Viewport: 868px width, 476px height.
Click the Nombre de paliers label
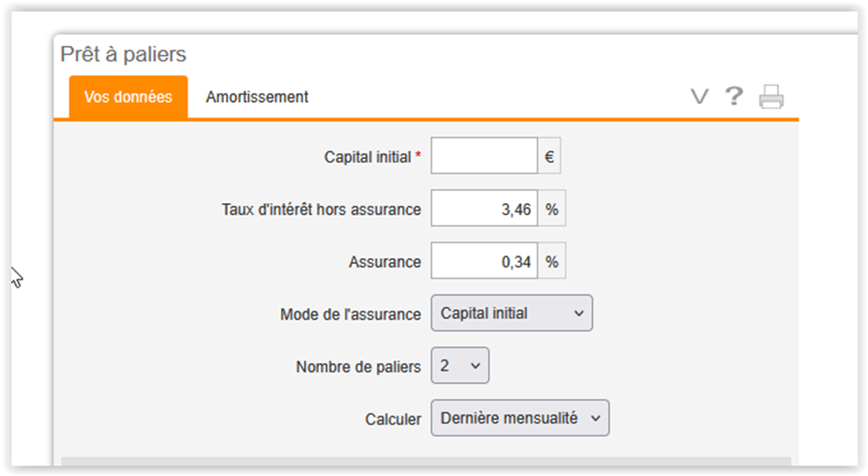358,367
